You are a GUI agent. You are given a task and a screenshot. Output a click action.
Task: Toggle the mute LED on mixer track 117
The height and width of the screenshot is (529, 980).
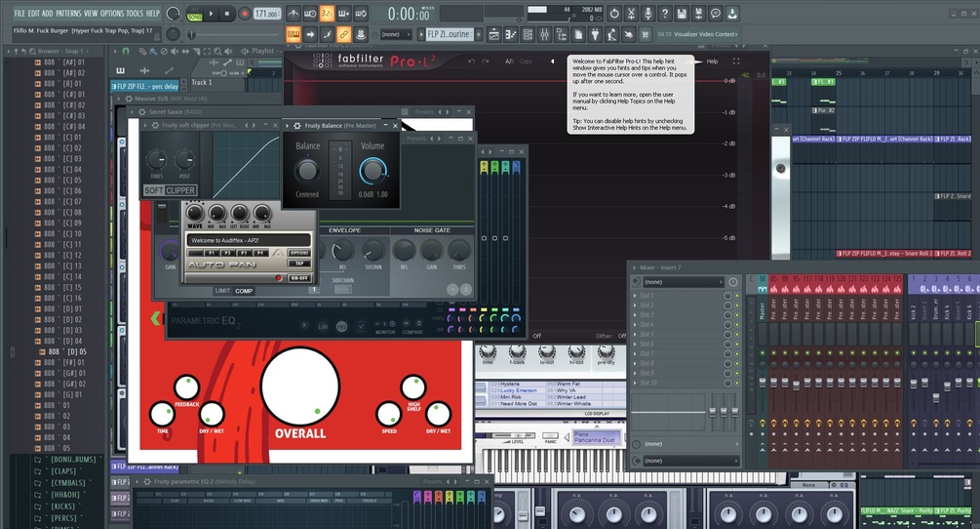(807, 352)
